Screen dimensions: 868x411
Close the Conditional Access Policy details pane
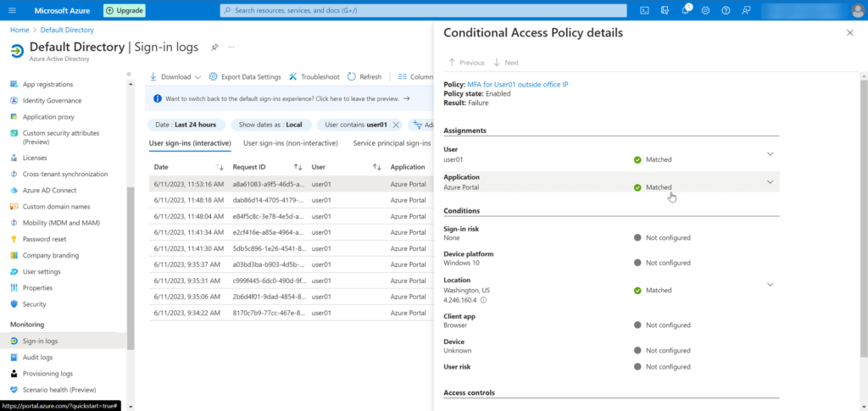coord(849,33)
